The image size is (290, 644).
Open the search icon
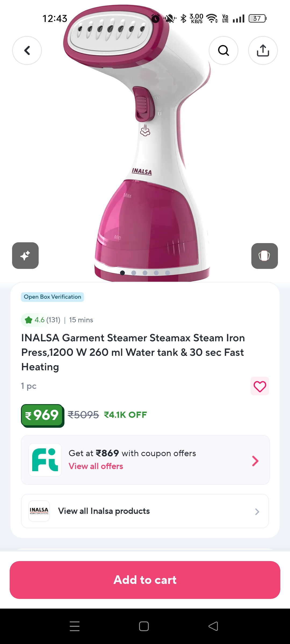pyautogui.click(x=223, y=50)
